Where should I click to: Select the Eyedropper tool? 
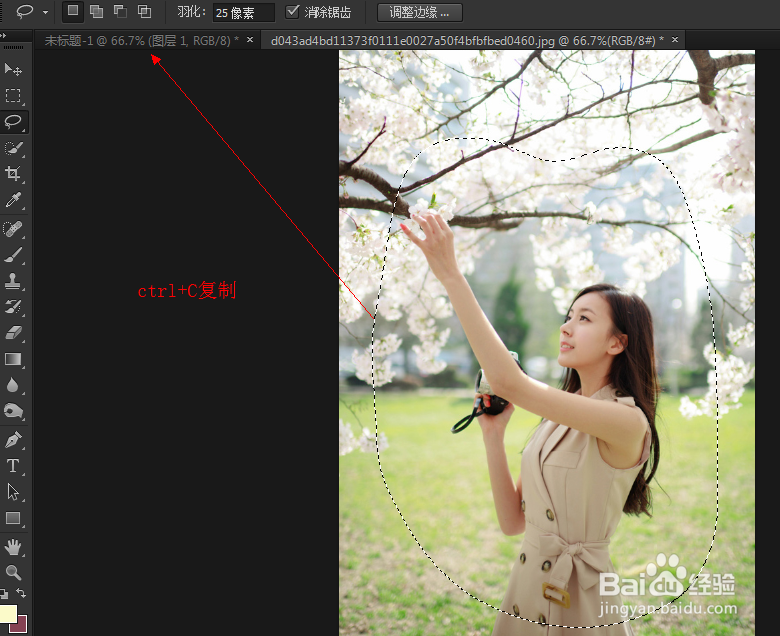[13, 200]
